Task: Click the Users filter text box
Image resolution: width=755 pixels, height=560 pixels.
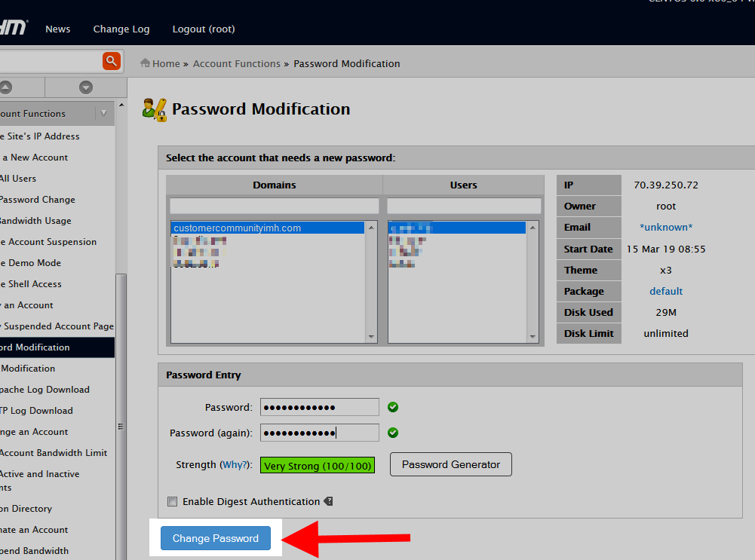Action: (464, 206)
